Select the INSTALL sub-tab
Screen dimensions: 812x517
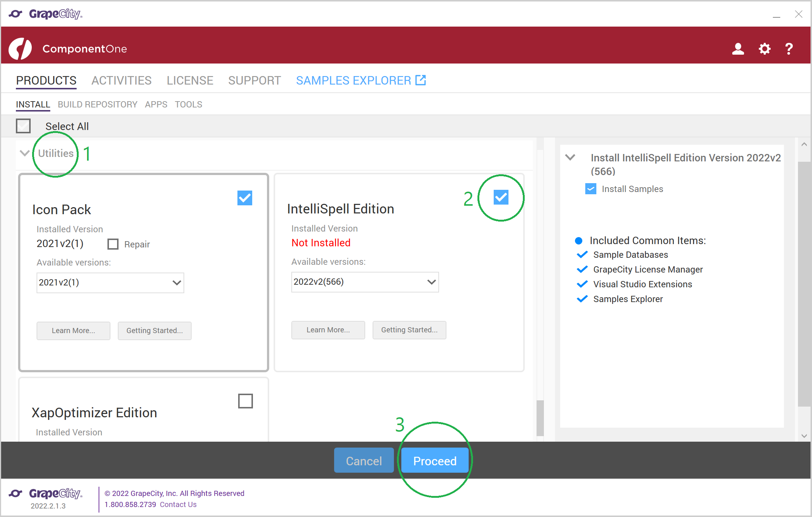[x=33, y=105]
